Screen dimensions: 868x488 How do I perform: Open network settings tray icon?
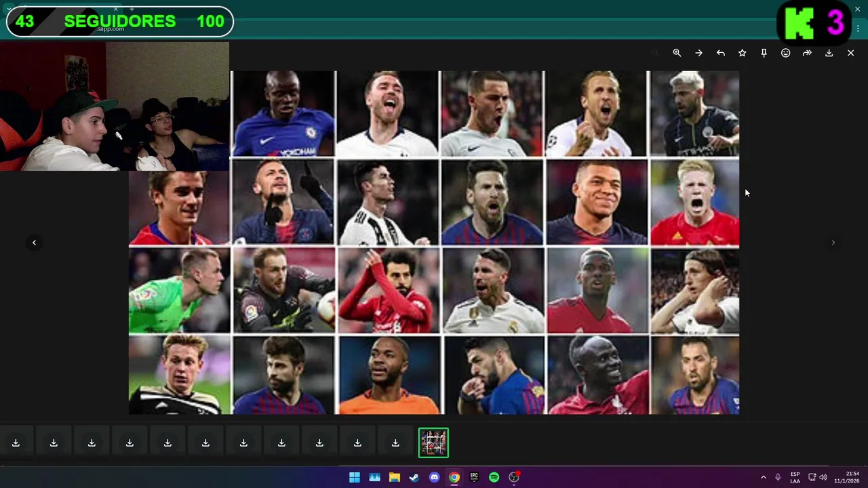[812, 477]
